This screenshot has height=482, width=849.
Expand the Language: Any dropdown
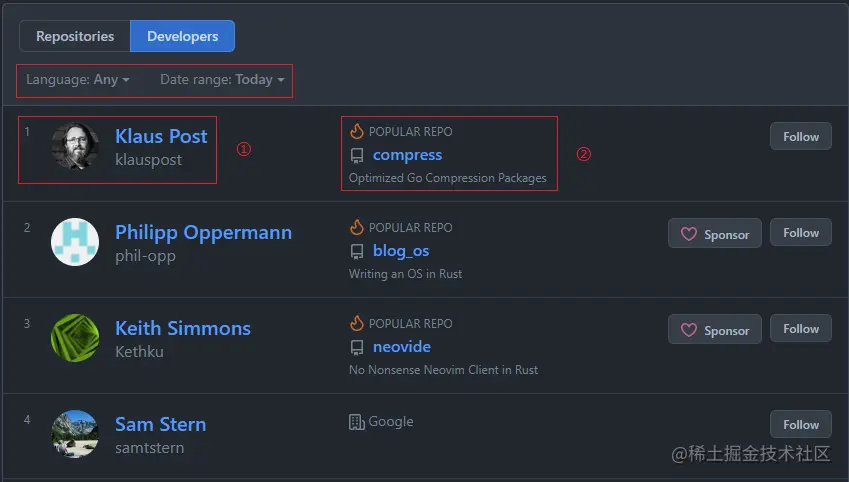(78, 79)
